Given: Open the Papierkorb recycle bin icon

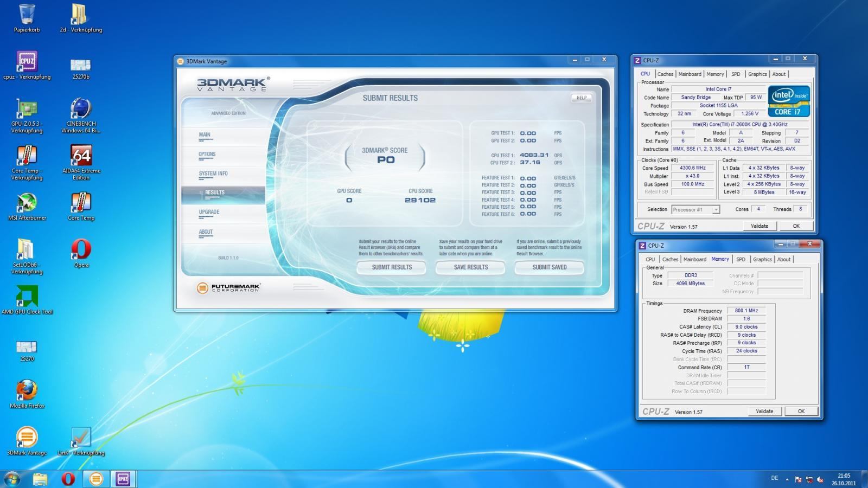Looking at the screenshot, I should click(x=27, y=18).
